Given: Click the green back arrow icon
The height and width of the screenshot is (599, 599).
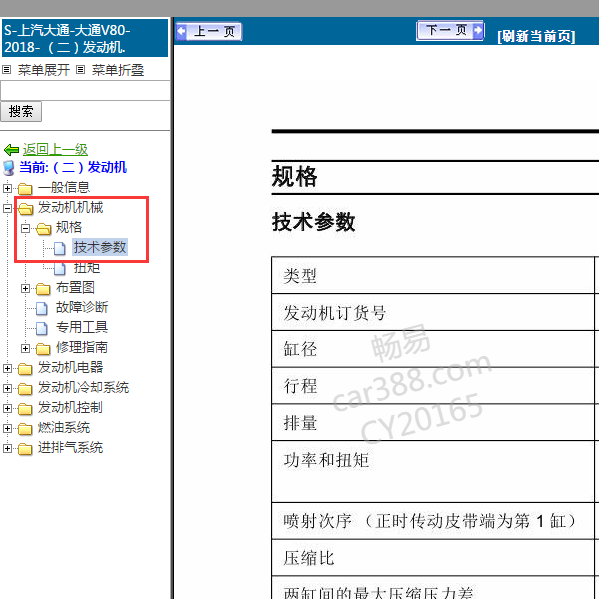Looking at the screenshot, I should pos(11,150).
